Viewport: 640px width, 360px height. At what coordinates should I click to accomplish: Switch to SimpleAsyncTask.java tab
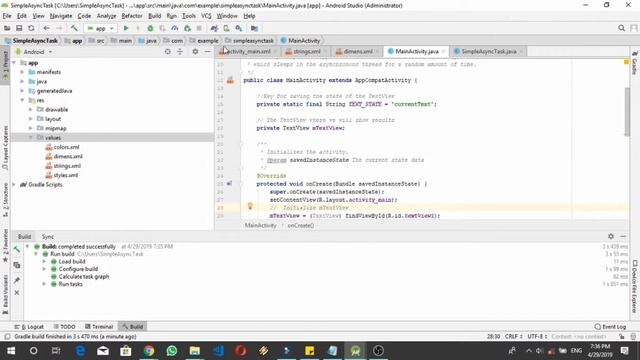pos(488,51)
